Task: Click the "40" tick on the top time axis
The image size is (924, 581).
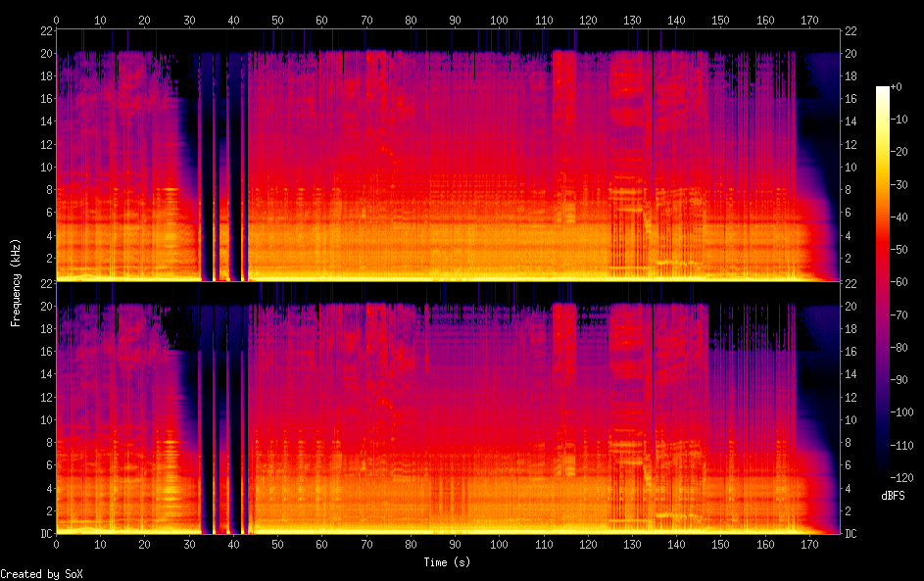Action: (x=233, y=20)
